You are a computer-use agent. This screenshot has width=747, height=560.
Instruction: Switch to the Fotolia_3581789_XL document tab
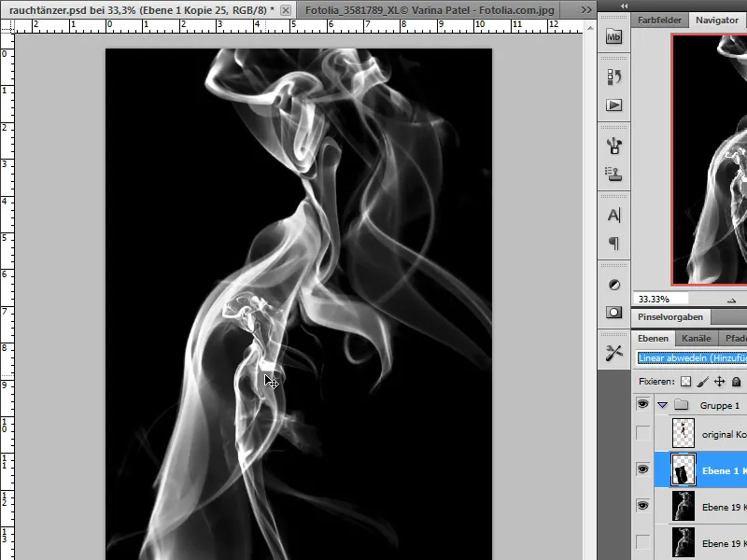coord(430,10)
